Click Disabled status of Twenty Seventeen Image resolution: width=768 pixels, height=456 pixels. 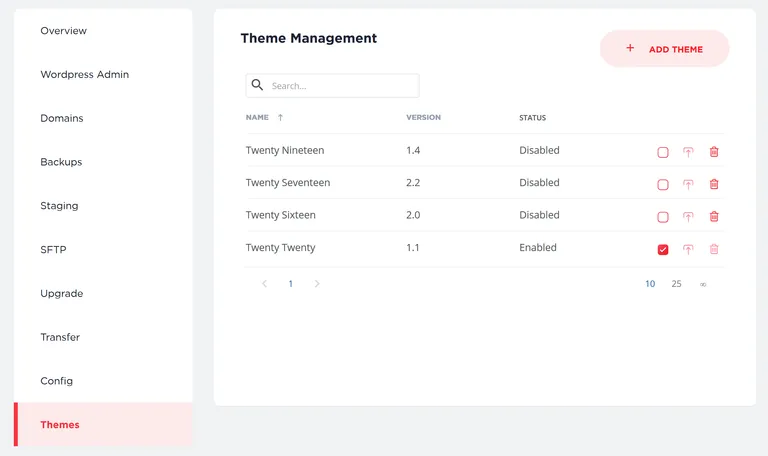[539, 183]
